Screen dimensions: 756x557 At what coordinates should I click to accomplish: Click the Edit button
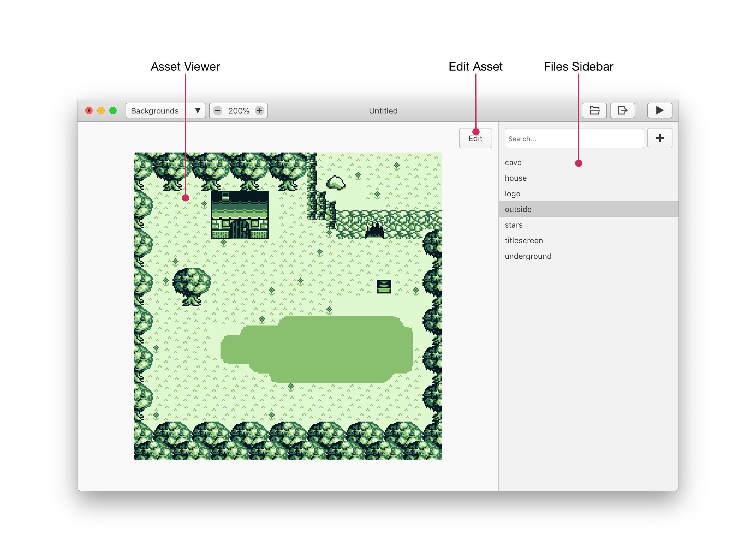475,138
